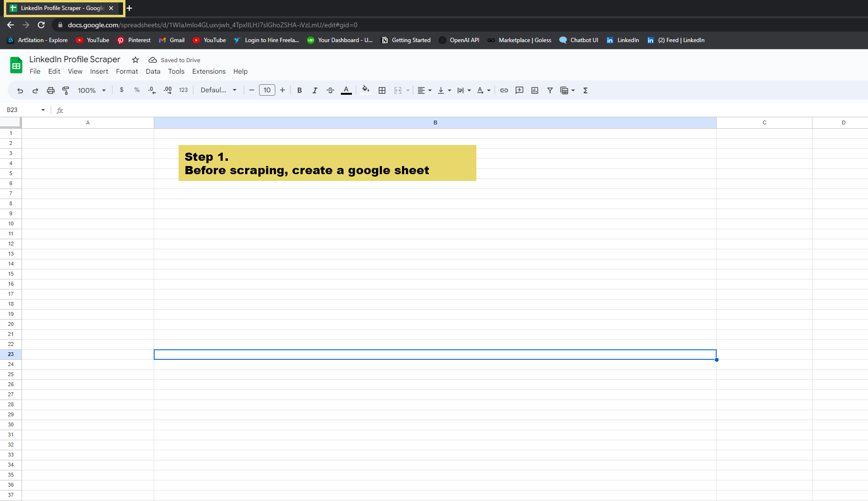
Task: Select column C header
Action: click(x=764, y=122)
